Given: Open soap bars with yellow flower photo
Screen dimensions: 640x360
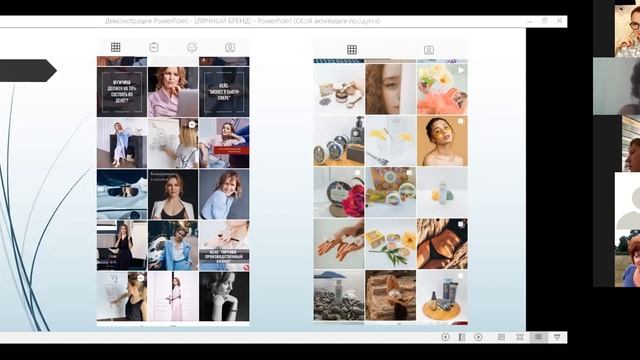Looking at the screenshot, I should point(391,244).
